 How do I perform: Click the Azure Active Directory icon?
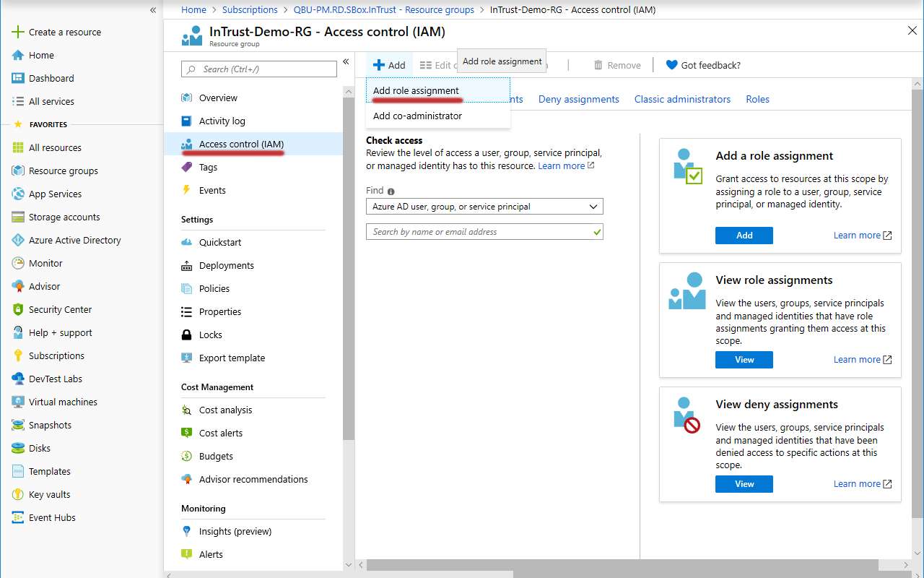pos(18,240)
